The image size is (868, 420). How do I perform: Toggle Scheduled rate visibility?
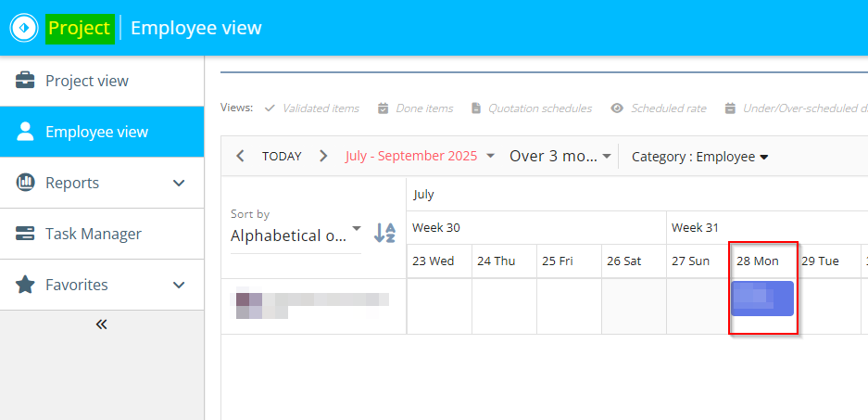(x=659, y=108)
